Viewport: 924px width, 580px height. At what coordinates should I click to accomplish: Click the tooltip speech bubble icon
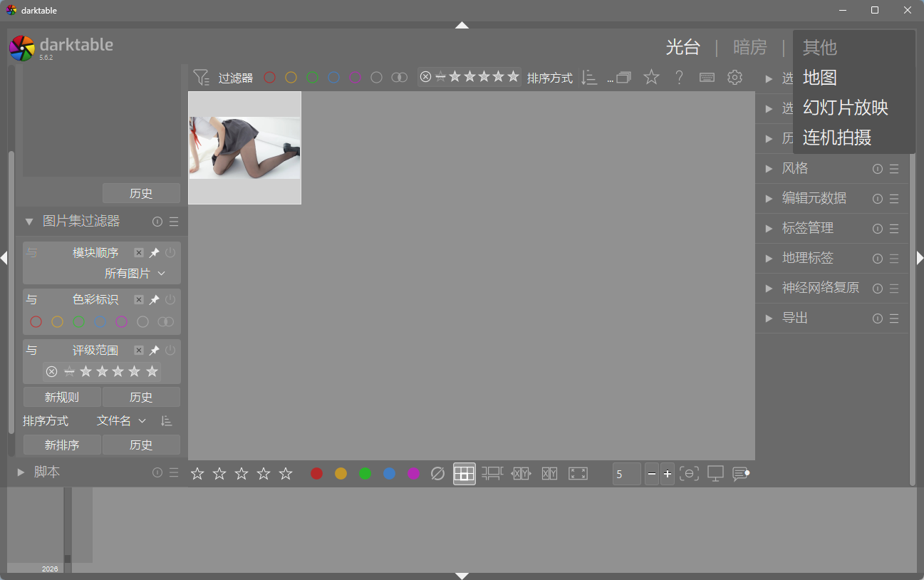tap(741, 474)
